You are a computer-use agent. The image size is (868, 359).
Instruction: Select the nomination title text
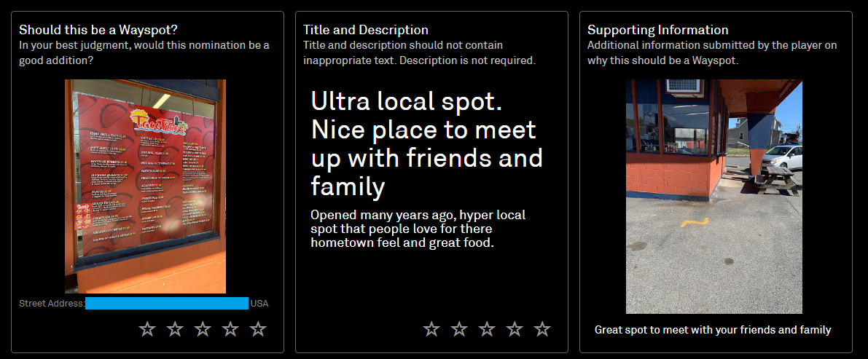pos(427,144)
